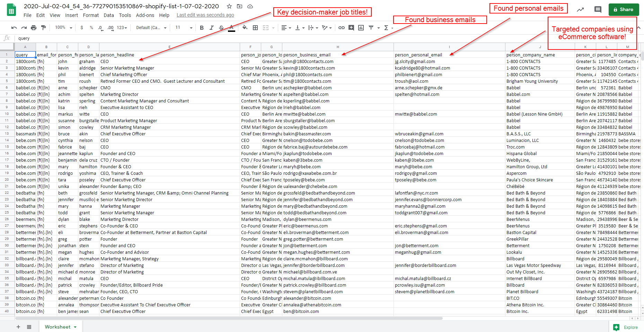Open the Tools menu
Viewport: 644px width, 332px height.
coord(125,15)
